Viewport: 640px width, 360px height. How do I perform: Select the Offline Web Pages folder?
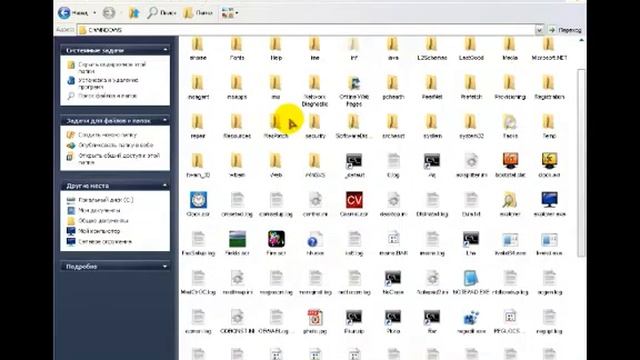354,91
